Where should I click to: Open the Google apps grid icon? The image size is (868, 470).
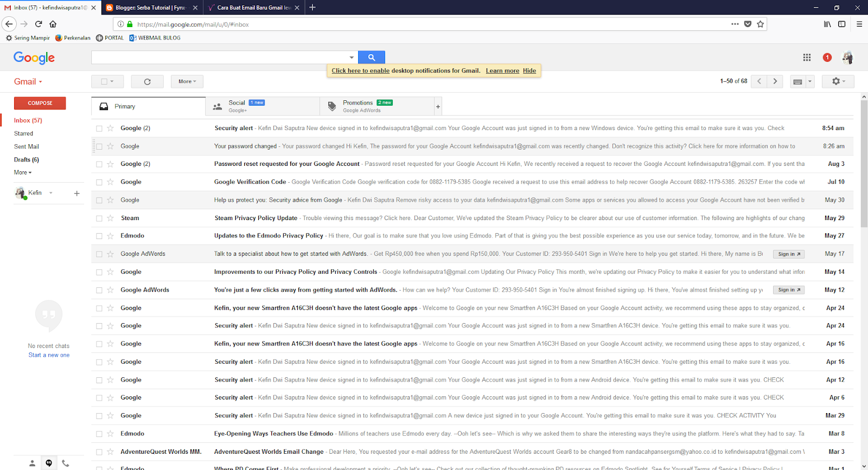coord(807,57)
